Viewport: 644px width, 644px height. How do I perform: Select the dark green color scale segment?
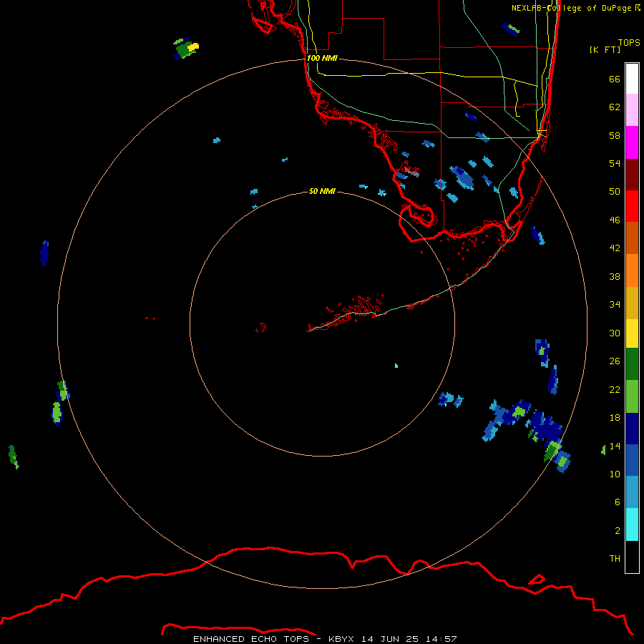pyautogui.click(x=632, y=364)
